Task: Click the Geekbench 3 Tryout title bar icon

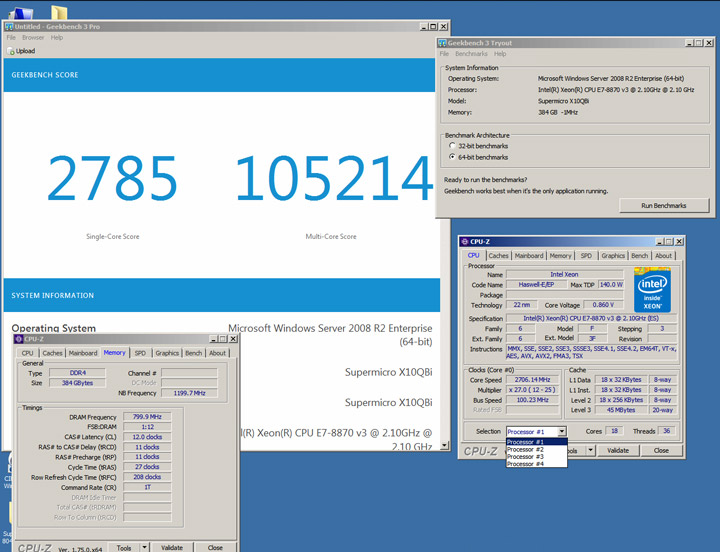Action: pos(444,43)
